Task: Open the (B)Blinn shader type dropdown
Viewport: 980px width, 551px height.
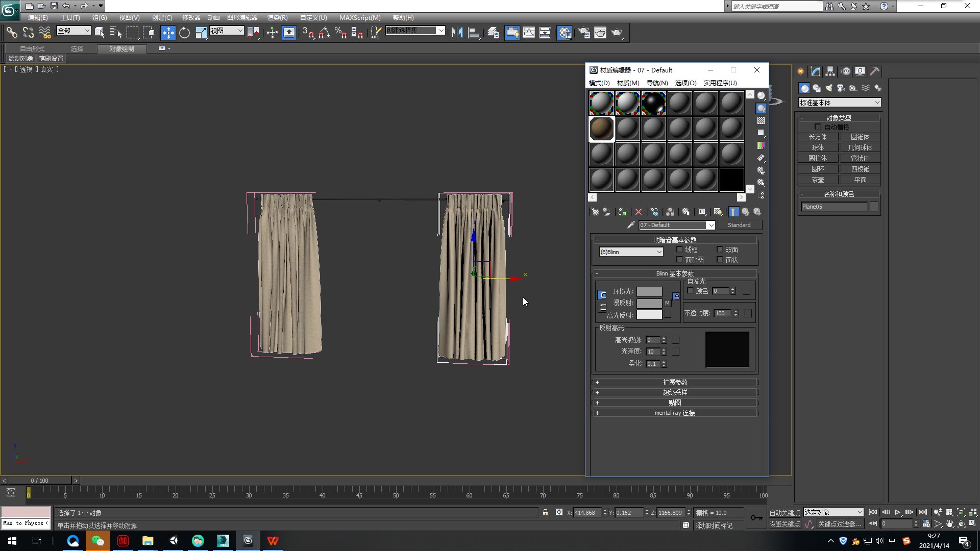Action: (631, 252)
